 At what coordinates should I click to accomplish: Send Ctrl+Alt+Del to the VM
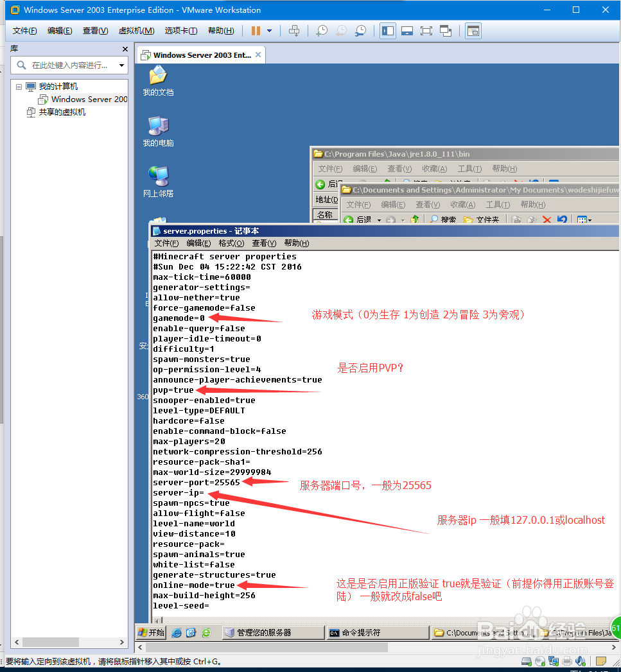(294, 31)
